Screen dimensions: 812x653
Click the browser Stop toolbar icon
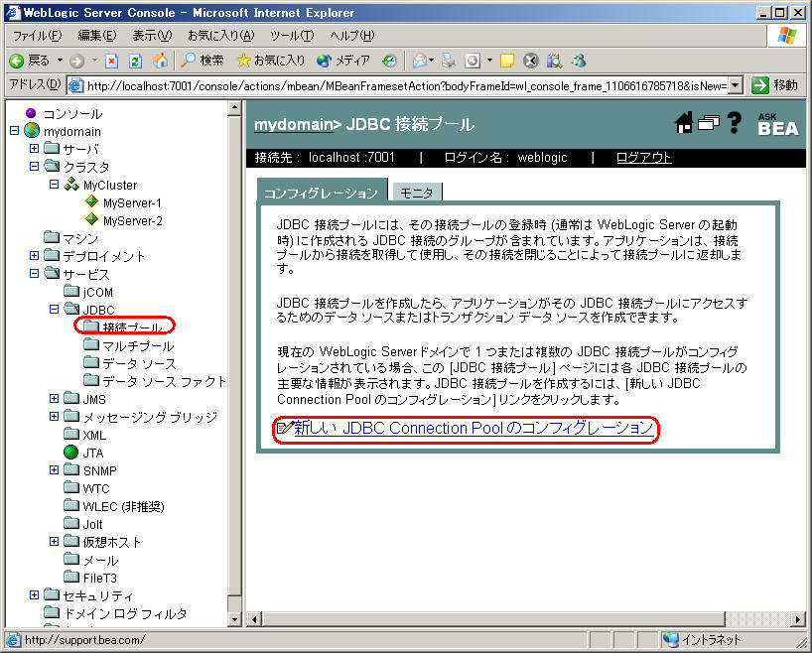[x=112, y=60]
